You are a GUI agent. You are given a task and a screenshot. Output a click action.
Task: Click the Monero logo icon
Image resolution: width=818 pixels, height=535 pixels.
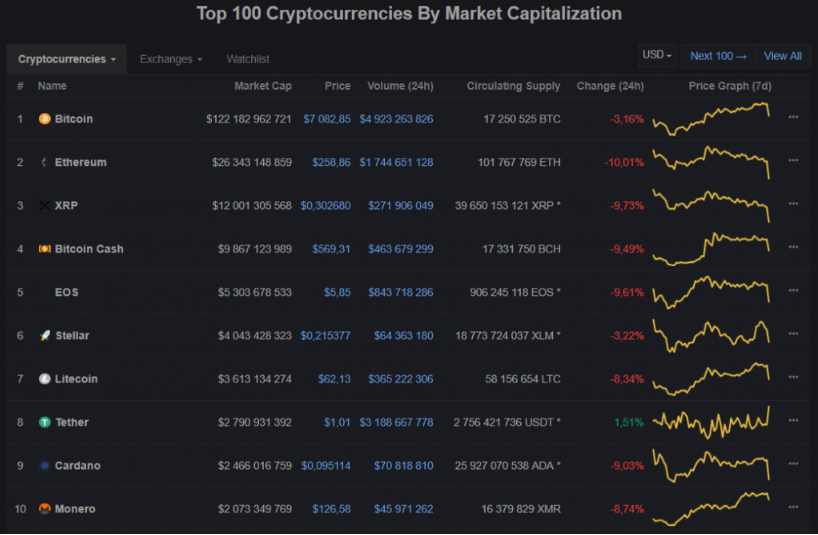pyautogui.click(x=45, y=508)
